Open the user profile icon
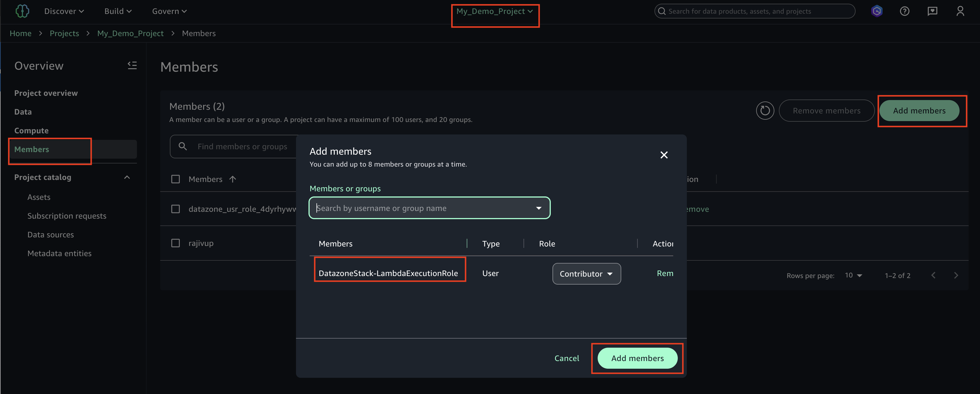 point(960,11)
